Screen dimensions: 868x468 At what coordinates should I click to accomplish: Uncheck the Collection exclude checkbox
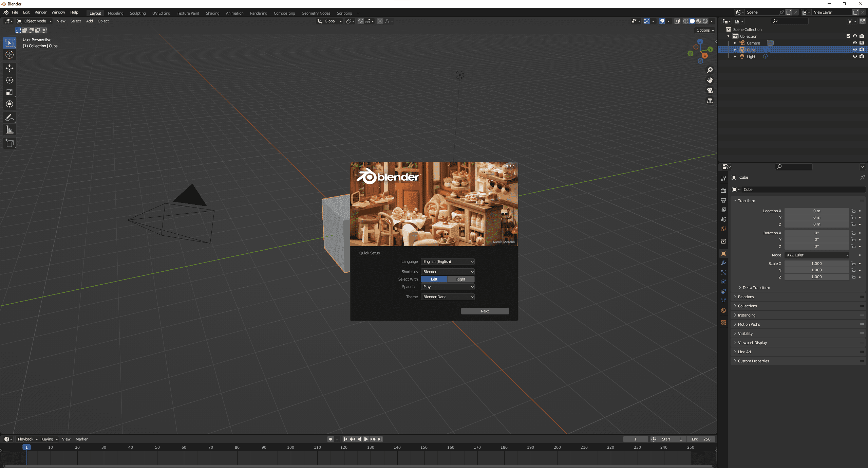pos(848,36)
